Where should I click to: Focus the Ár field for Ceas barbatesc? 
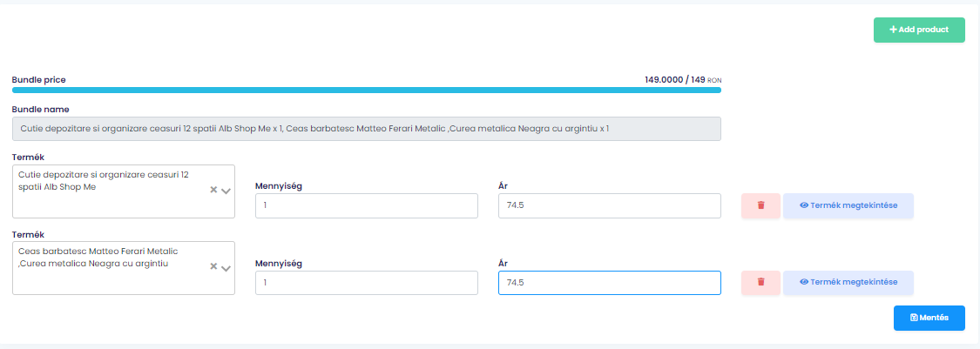(x=610, y=282)
